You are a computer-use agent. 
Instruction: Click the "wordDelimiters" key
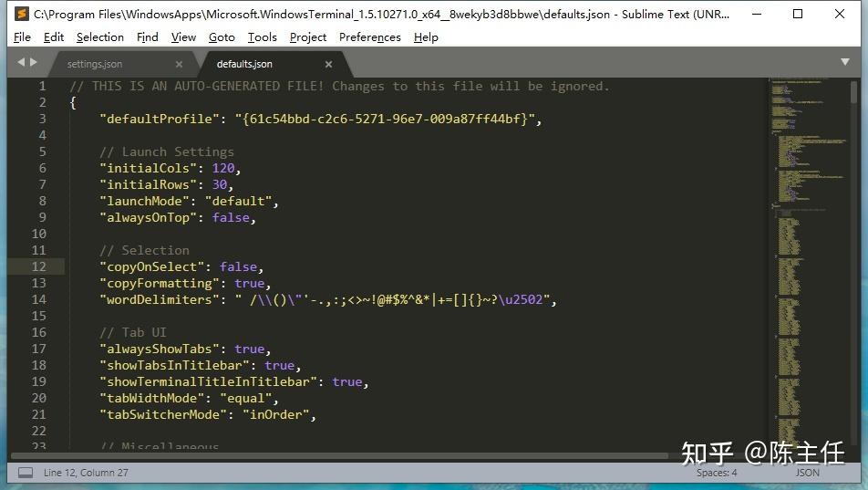(x=160, y=300)
